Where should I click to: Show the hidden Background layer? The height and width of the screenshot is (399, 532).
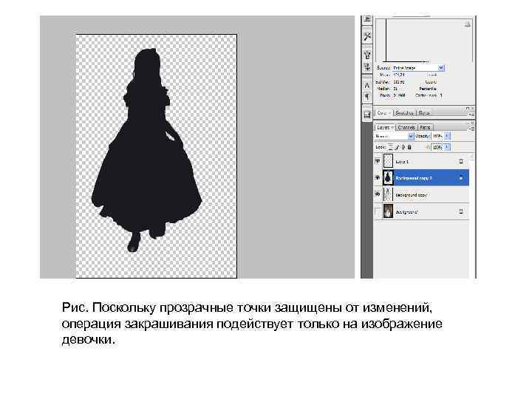point(378,211)
